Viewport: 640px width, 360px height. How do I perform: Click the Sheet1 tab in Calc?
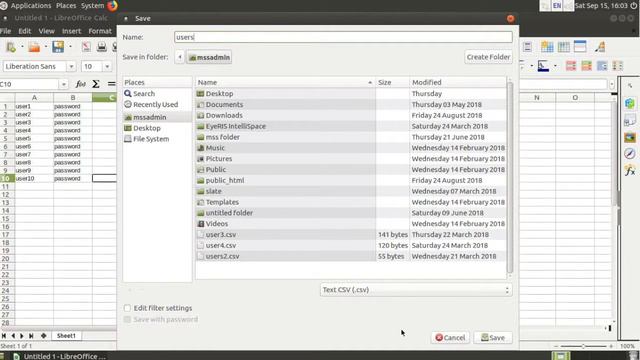click(66, 336)
